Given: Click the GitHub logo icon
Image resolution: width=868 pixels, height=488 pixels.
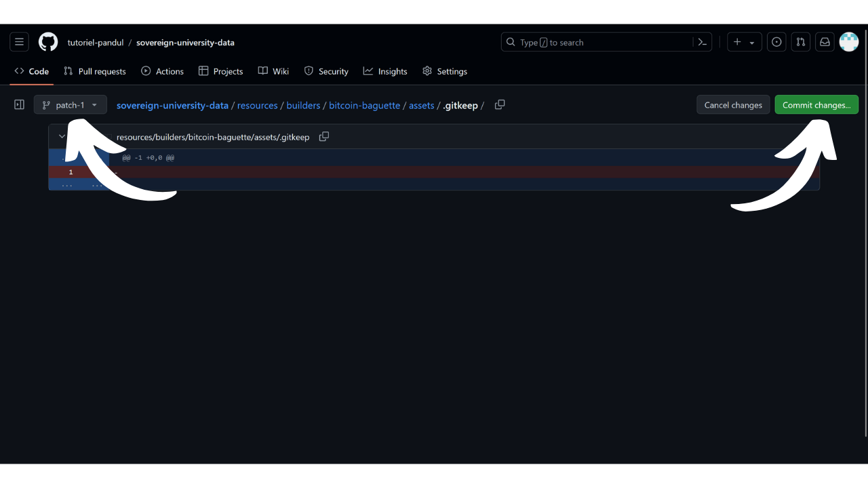Looking at the screenshot, I should (x=48, y=42).
